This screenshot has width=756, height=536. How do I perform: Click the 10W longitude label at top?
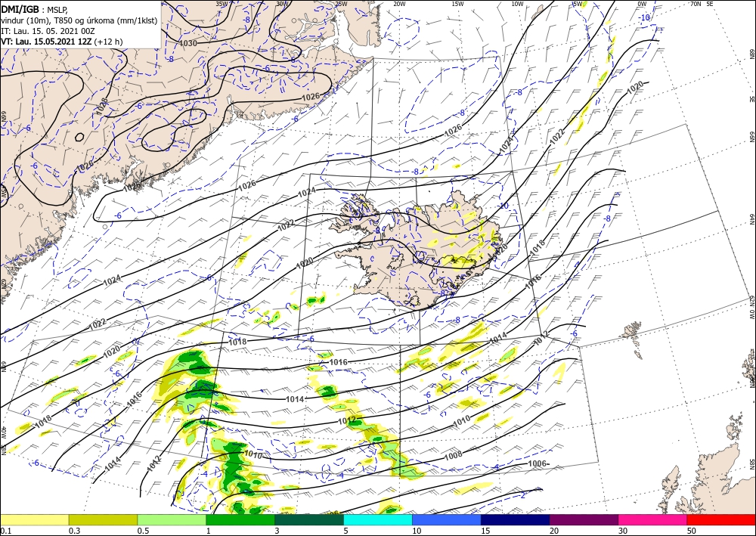pyautogui.click(x=517, y=4)
